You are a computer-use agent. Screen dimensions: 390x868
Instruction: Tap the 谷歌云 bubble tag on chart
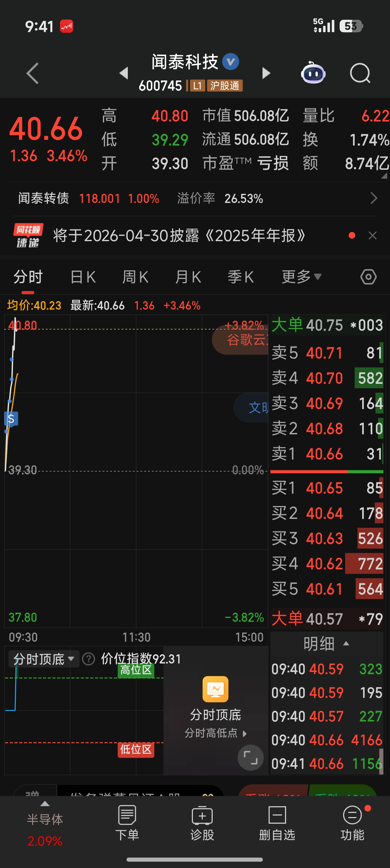[x=240, y=340]
